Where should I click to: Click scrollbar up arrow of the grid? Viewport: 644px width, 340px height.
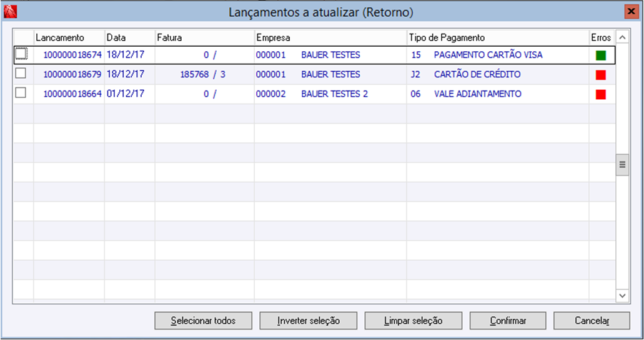tap(622, 37)
